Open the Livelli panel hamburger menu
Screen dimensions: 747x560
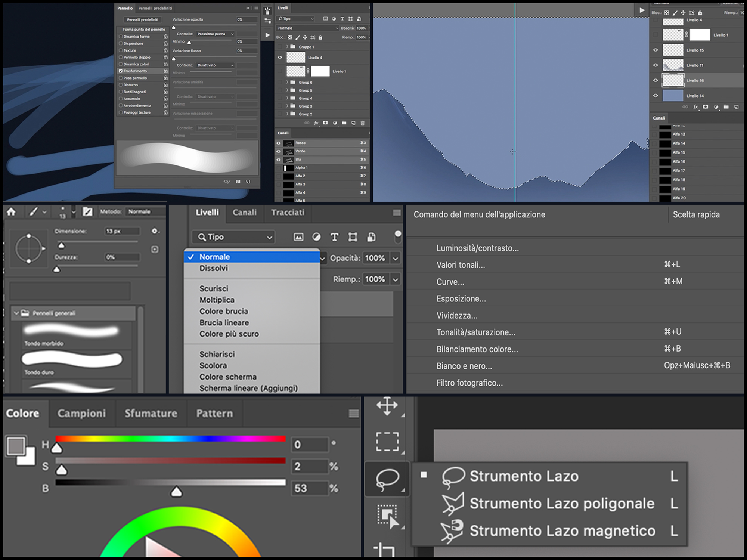pos(397,213)
